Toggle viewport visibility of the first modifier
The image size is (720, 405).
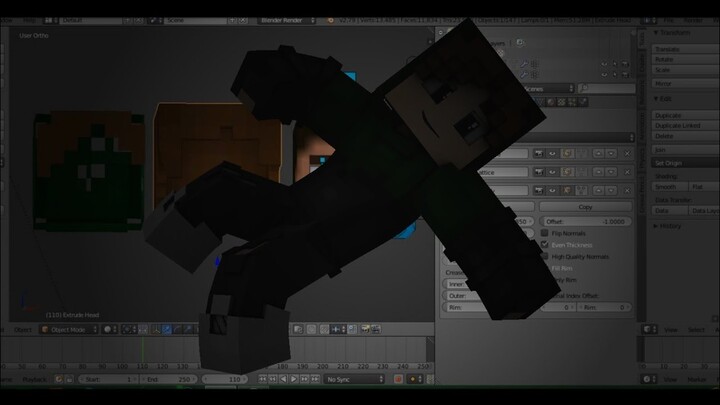click(x=552, y=153)
